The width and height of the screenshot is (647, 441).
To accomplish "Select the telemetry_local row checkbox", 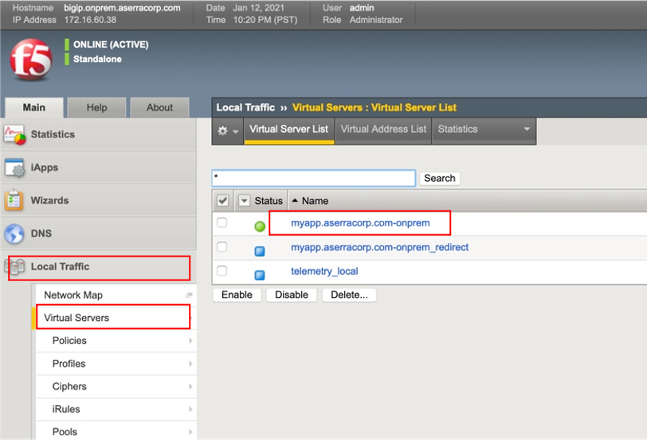I will tap(222, 271).
